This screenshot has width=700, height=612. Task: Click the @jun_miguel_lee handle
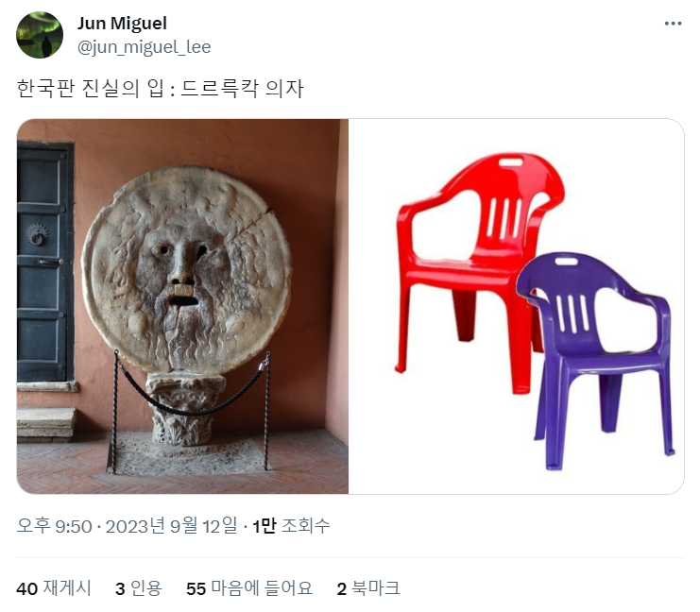point(144,47)
